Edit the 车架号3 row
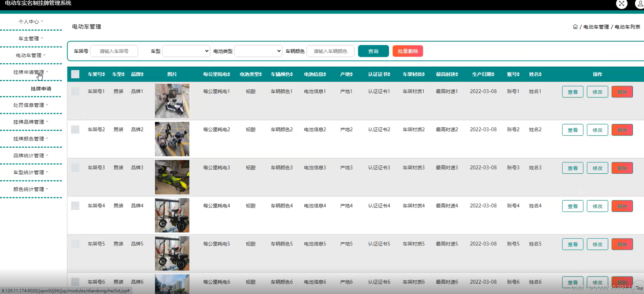 (x=597, y=168)
